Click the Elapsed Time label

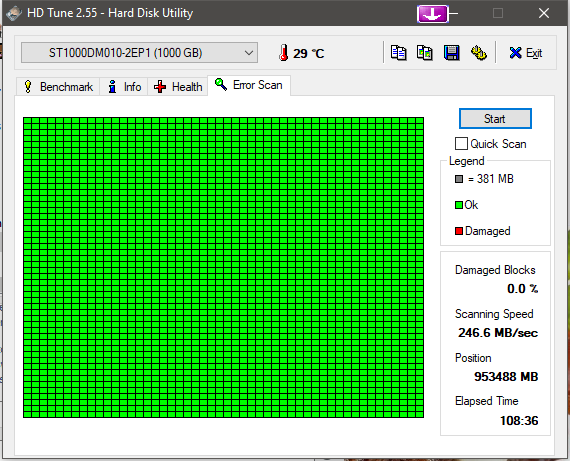coord(486,401)
